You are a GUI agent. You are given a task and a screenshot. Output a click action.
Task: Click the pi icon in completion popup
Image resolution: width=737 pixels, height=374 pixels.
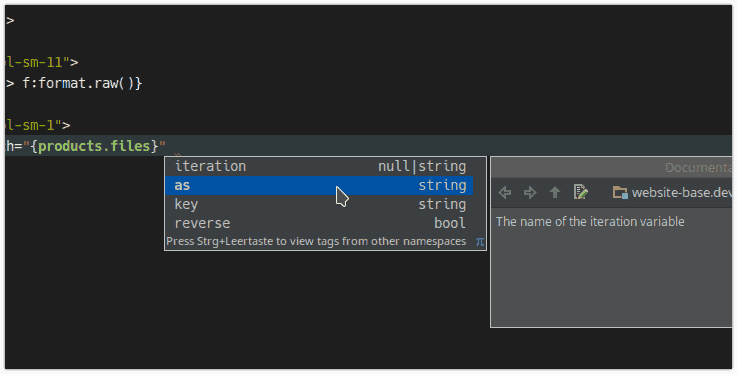coord(479,242)
